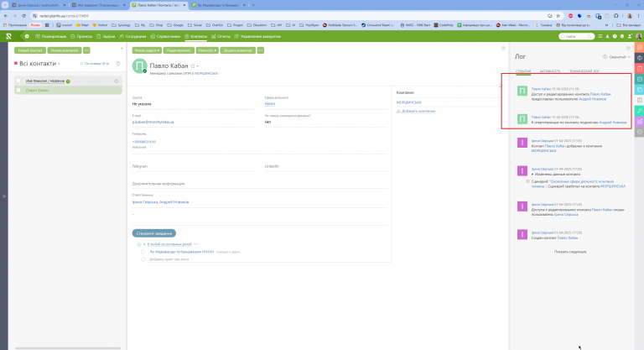This screenshot has height=350, width=644.
Task: Open ellipsis menu beside checklist title
Action: pos(196,244)
